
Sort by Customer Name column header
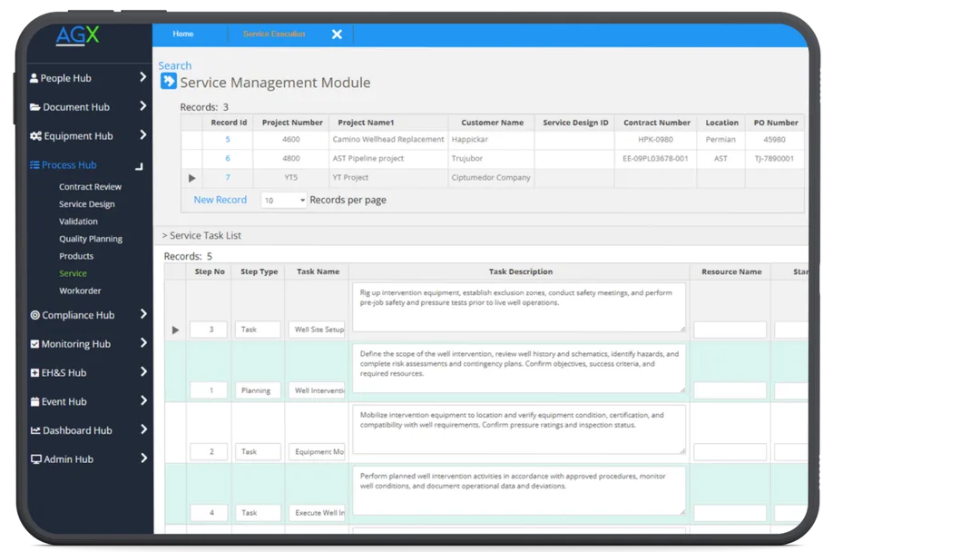[x=492, y=123]
